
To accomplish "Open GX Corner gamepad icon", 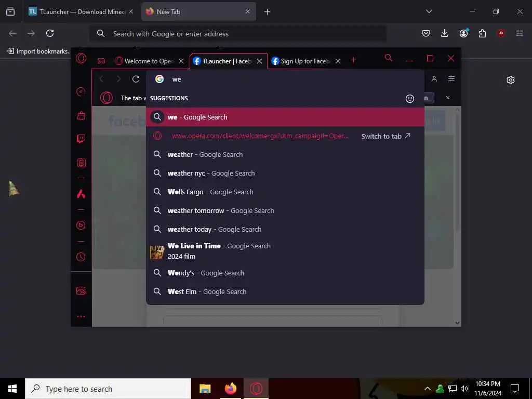I will pos(101,61).
